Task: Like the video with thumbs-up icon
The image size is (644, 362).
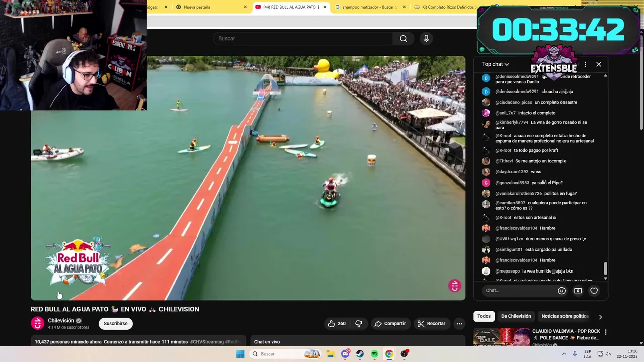Action: point(337,324)
